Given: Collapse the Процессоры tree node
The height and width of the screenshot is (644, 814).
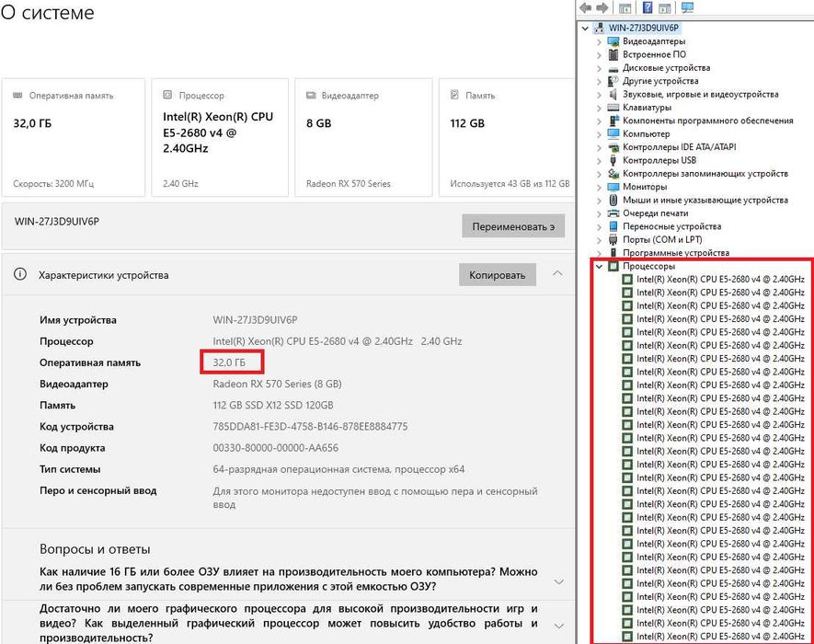Looking at the screenshot, I should 599,267.
